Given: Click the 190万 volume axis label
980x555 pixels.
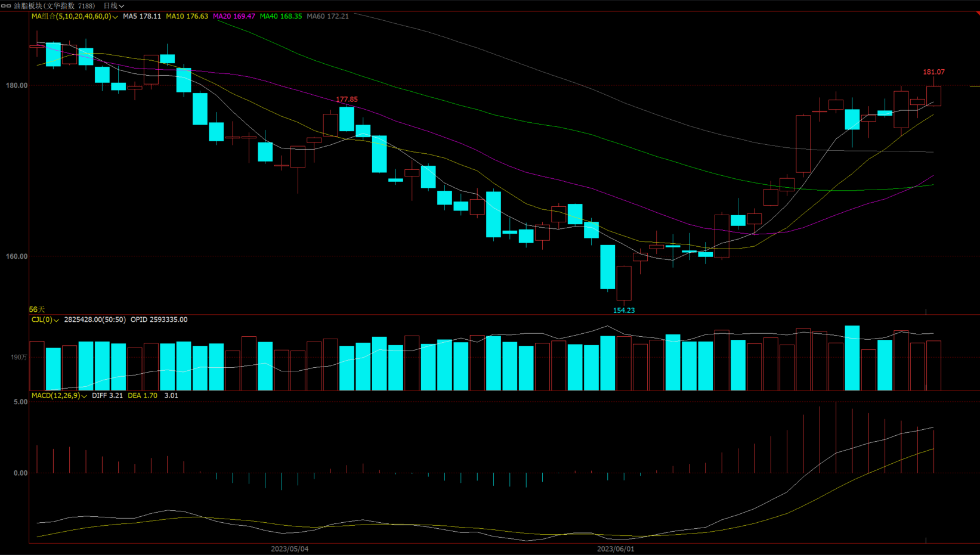Looking at the screenshot, I should tap(19, 358).
